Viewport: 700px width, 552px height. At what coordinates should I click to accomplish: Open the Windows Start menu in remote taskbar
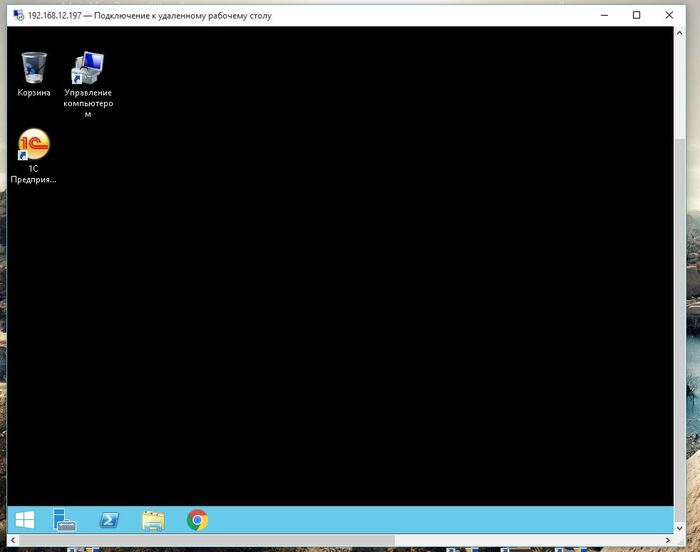25,520
